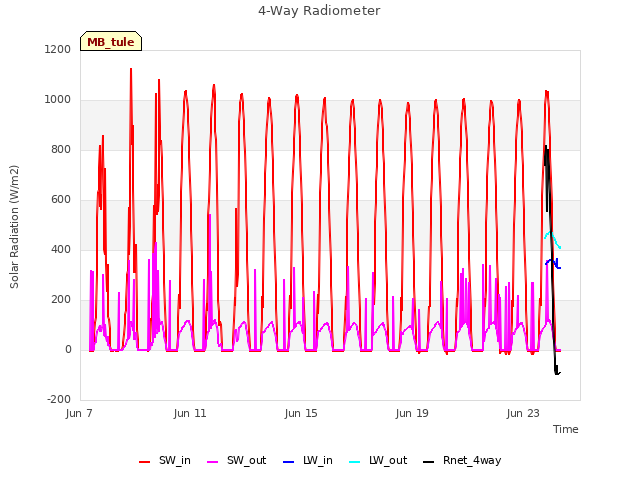Click the black Rnet_4way low point below zero

click(x=557, y=373)
